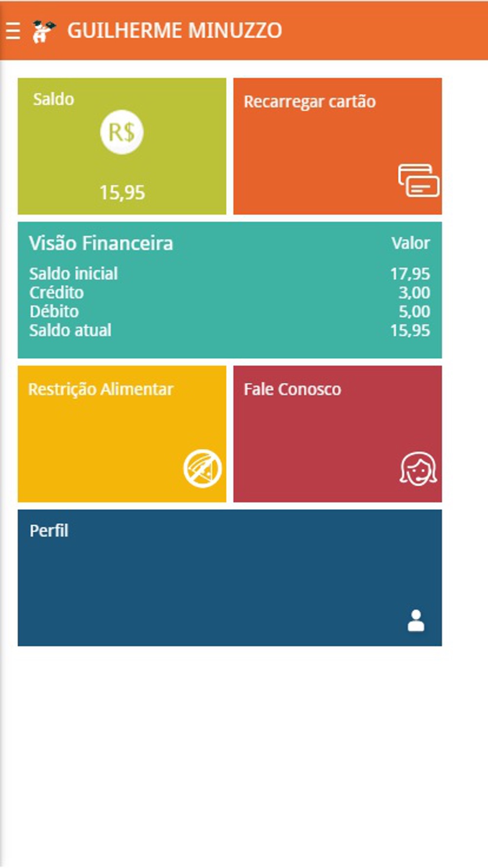Click the Valor column header
Screen dimensions: 488x868
pyautogui.click(x=410, y=243)
